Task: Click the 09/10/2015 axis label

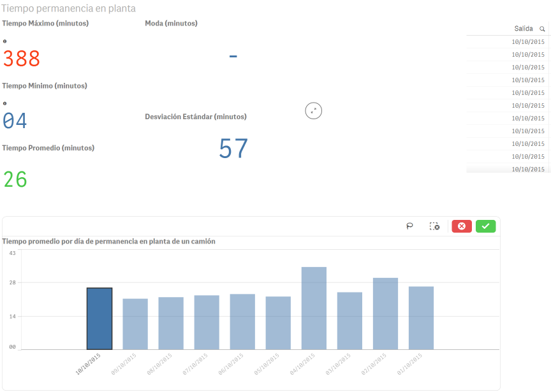Action: tap(124, 364)
